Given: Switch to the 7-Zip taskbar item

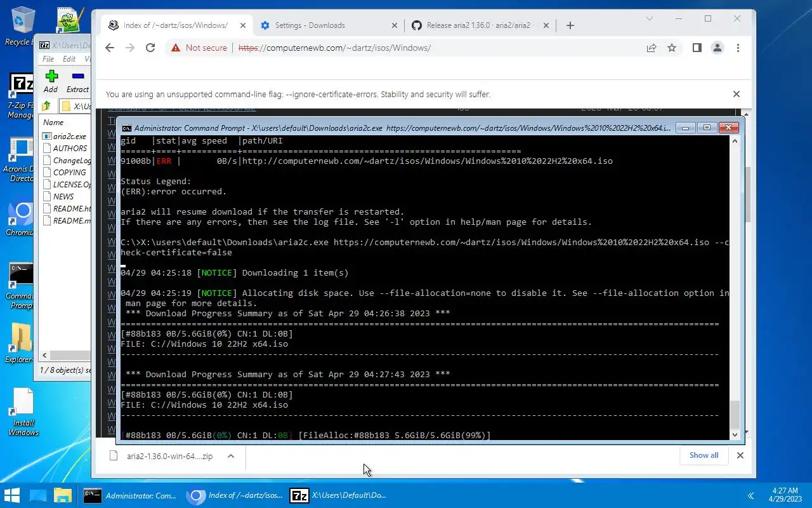Looking at the screenshot, I should tap(337, 495).
